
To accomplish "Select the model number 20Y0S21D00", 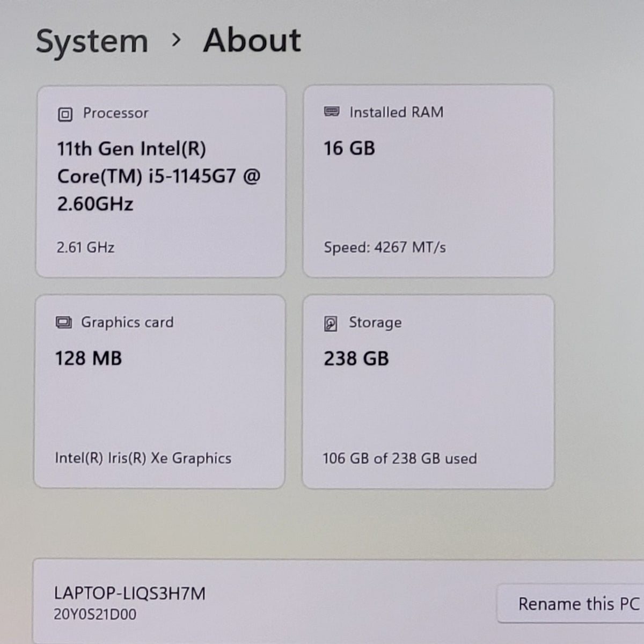I will [x=95, y=614].
